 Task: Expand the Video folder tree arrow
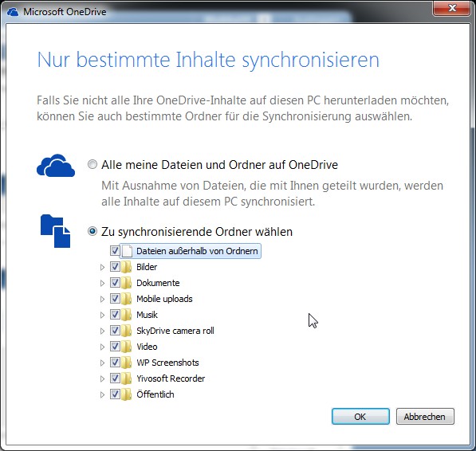pyautogui.click(x=102, y=347)
